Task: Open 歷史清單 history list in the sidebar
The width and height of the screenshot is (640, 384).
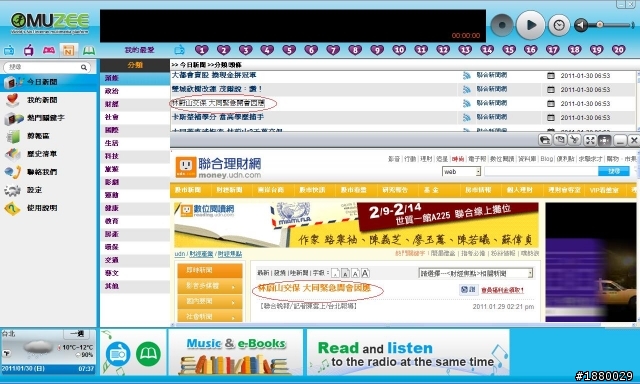Action: [49, 154]
